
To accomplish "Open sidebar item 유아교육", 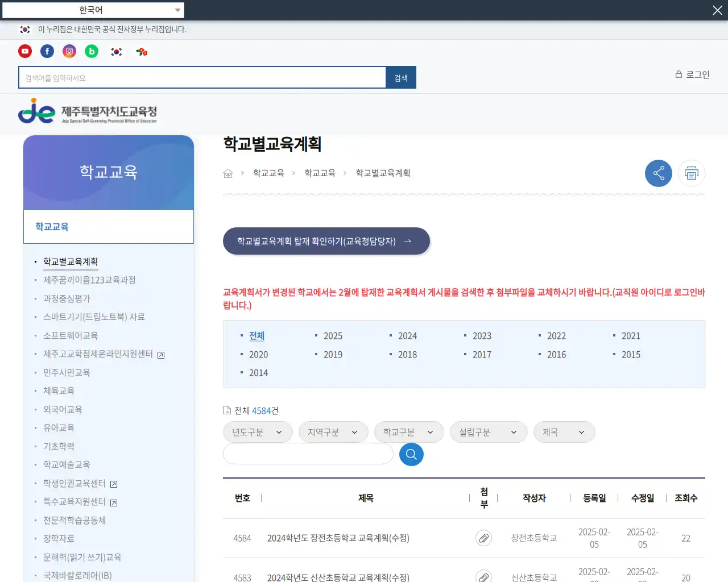I will coord(59,427).
